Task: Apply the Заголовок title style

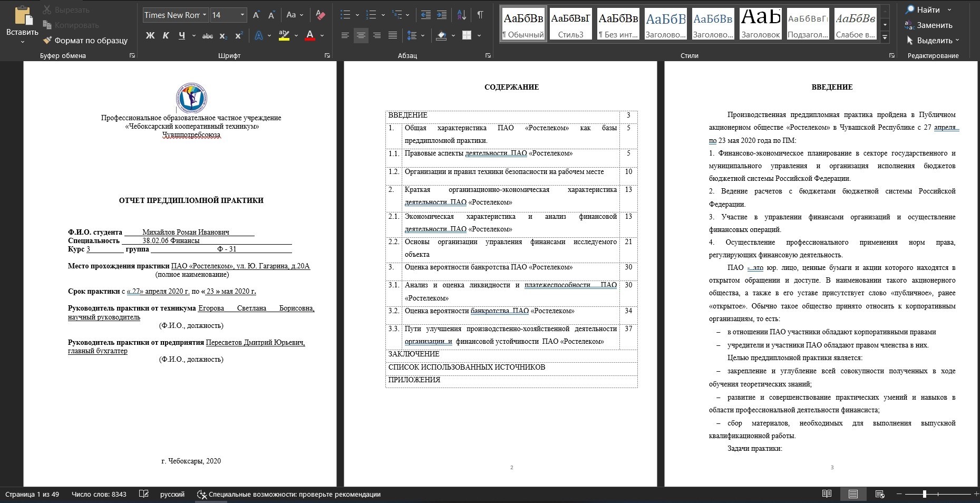Action: pos(760,24)
